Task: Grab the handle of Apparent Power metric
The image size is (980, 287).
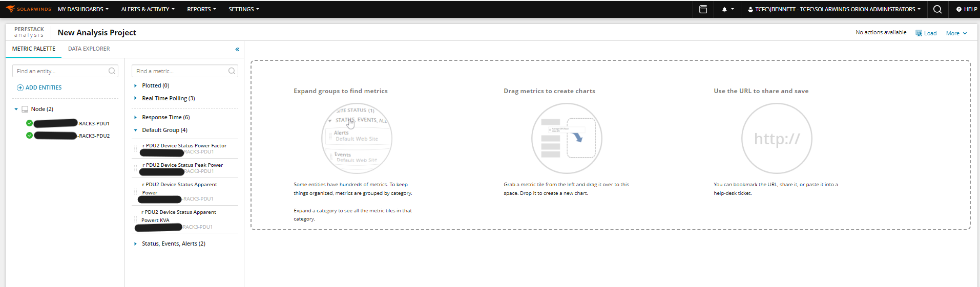Action: coord(135,192)
